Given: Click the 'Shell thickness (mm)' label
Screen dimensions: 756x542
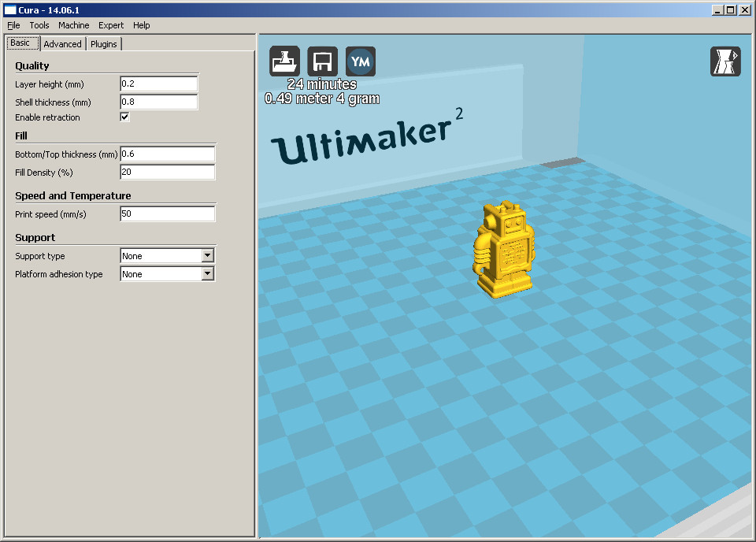Looking at the screenshot, I should (x=53, y=102).
